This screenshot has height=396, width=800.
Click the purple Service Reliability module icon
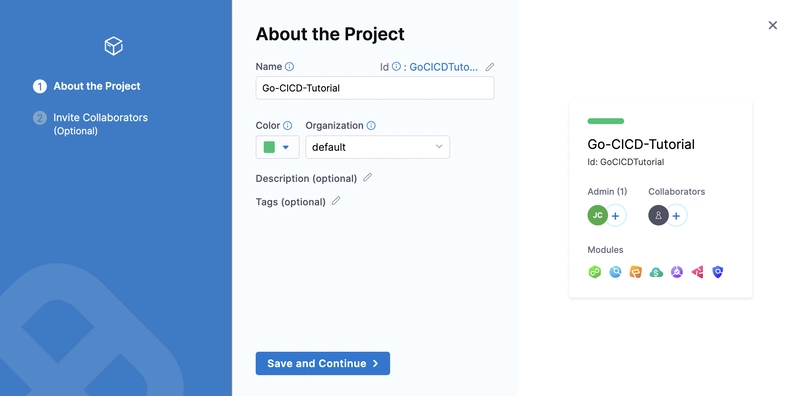pyautogui.click(x=677, y=272)
